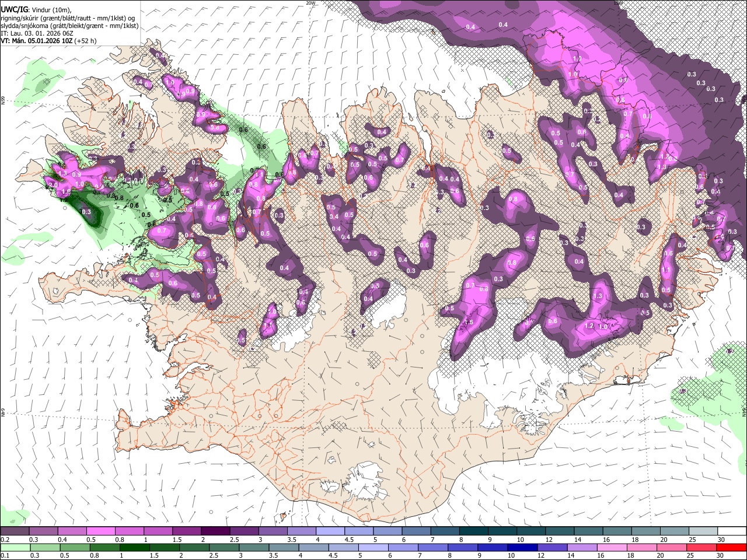Click the '0.2' label on the upper scale

pos(5,540)
